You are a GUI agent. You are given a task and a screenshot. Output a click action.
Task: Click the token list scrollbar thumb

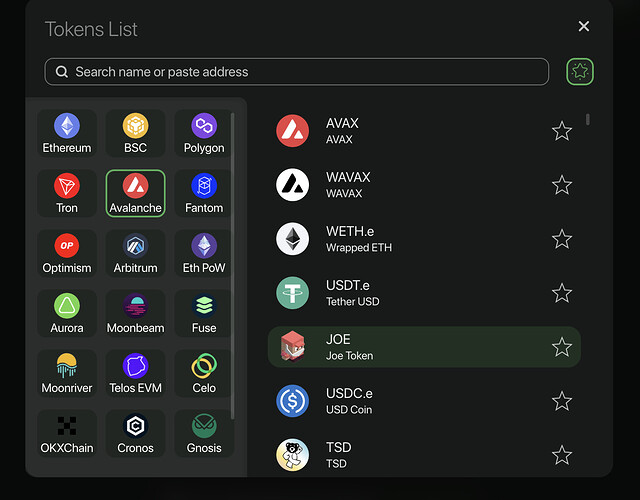(x=588, y=120)
